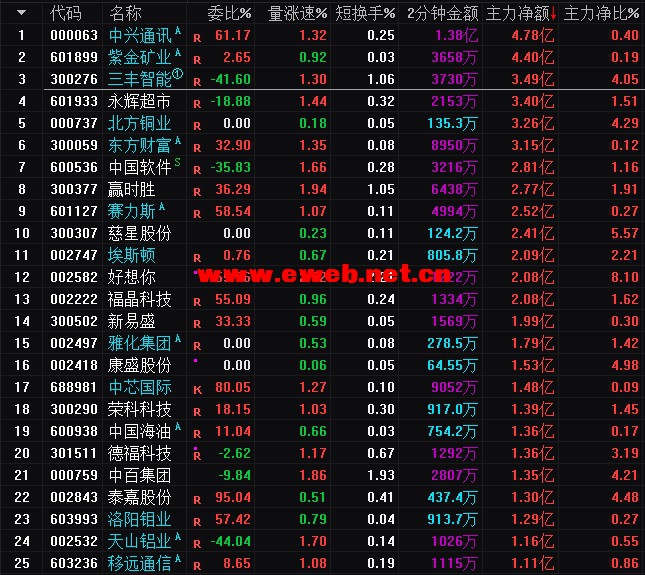Click the R marker in the 紫金矿业 row

pyautogui.click(x=197, y=60)
